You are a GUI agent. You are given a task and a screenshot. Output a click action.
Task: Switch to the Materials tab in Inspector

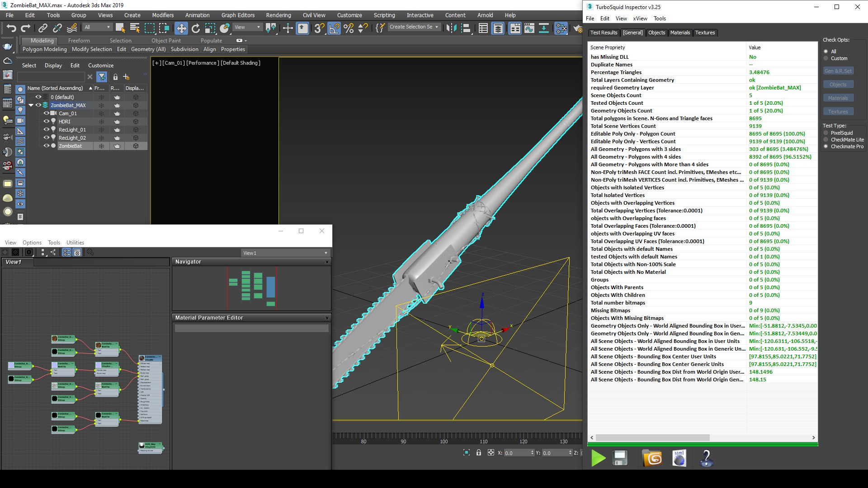coord(680,33)
